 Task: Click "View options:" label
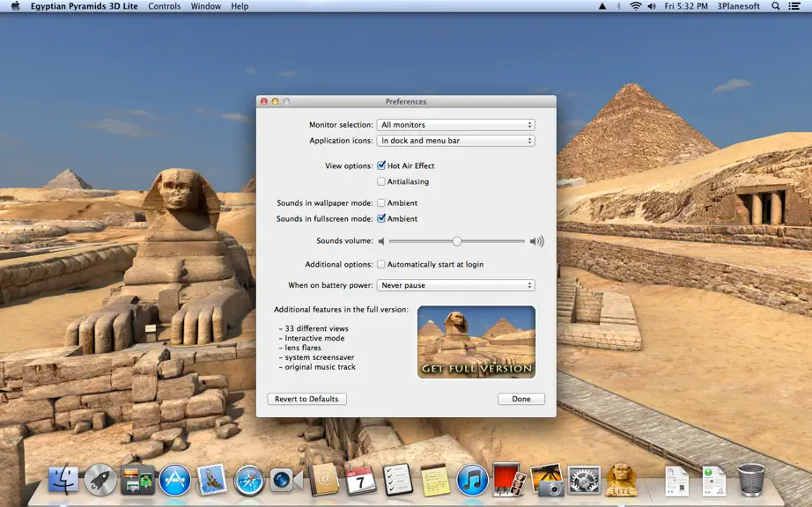pyautogui.click(x=349, y=165)
